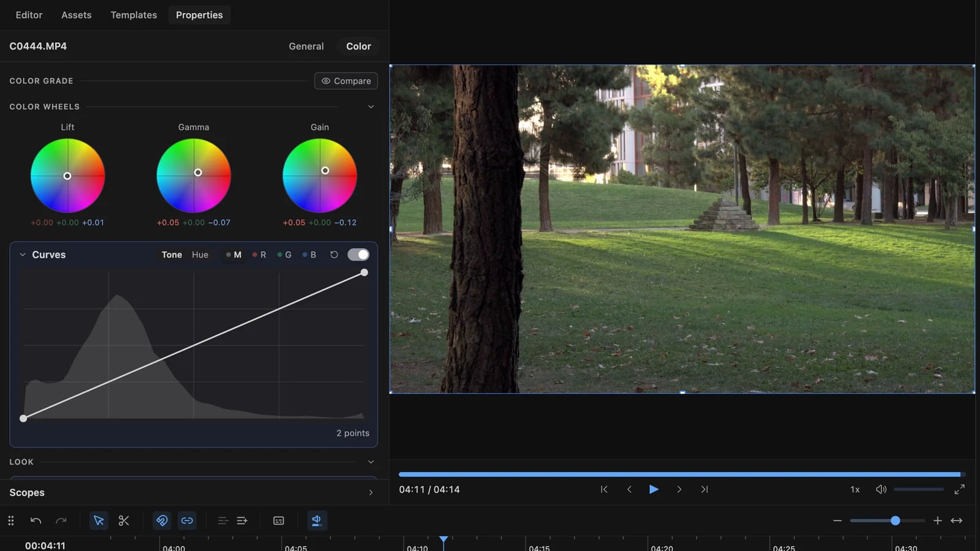Image resolution: width=980 pixels, height=551 pixels.
Task: Switch to the Editor tab
Action: pyautogui.click(x=29, y=15)
